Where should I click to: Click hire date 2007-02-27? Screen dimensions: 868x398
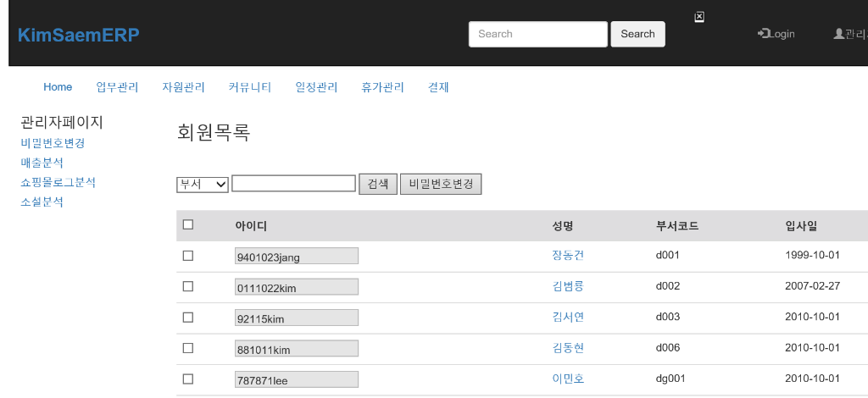(813, 285)
